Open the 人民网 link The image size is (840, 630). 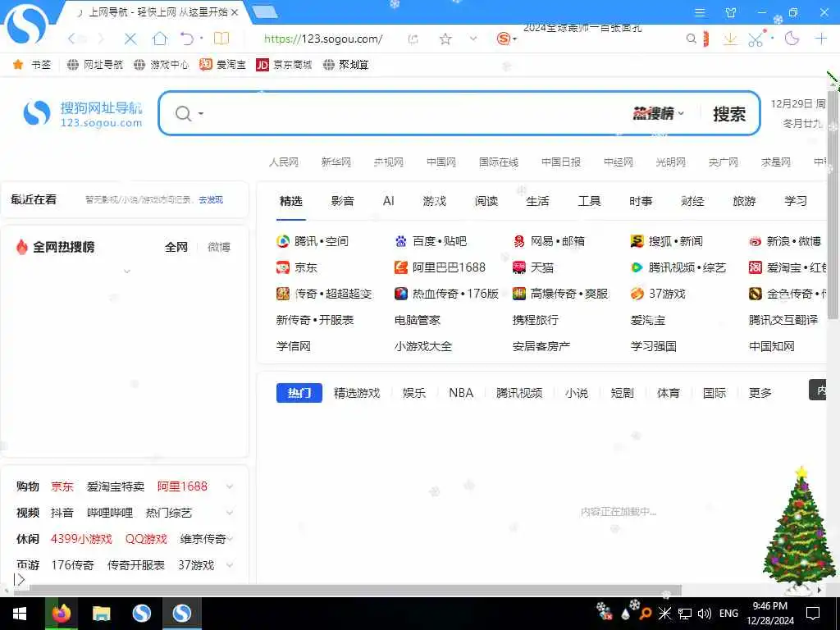click(283, 162)
